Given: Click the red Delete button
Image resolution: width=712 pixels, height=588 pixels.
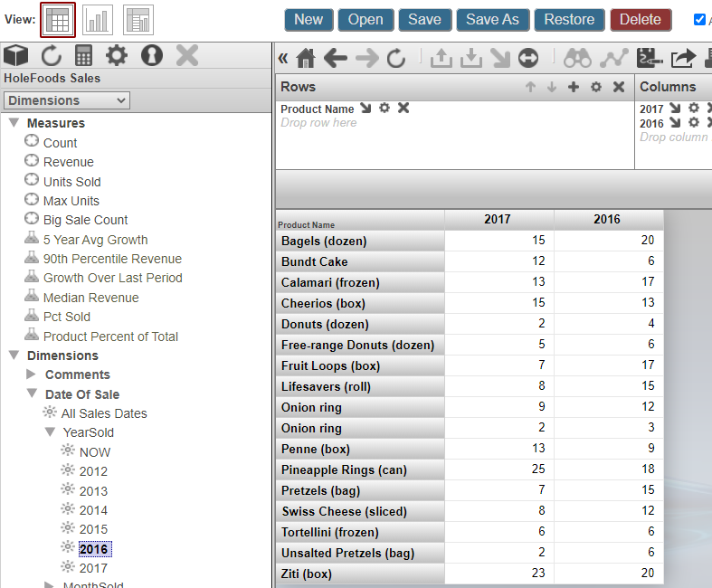Looking at the screenshot, I should click(x=641, y=20).
